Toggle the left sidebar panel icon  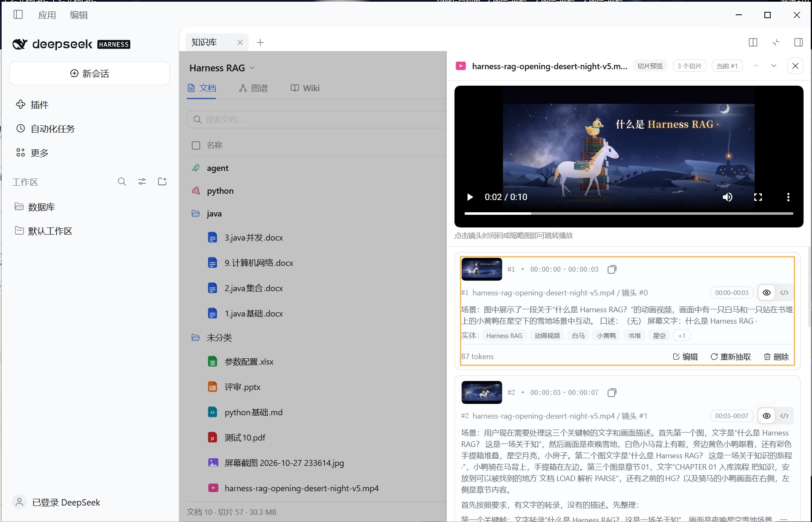point(18,15)
